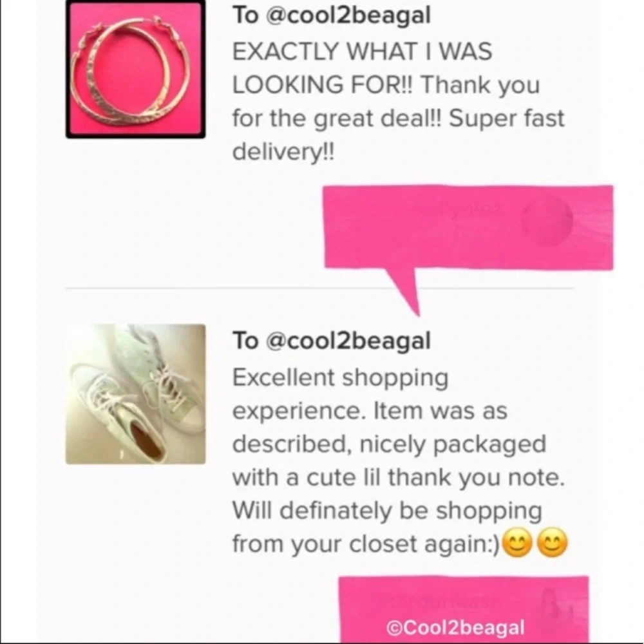Image resolution: width=644 pixels, height=644 pixels.
Task: Tap @cool2beagal in the earrings review
Action: [348, 16]
